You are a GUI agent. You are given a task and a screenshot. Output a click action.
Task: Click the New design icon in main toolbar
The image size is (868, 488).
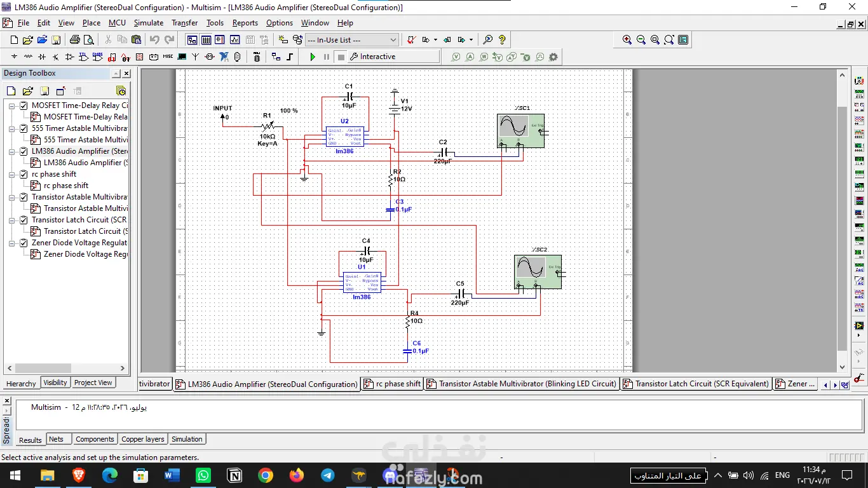click(x=14, y=40)
